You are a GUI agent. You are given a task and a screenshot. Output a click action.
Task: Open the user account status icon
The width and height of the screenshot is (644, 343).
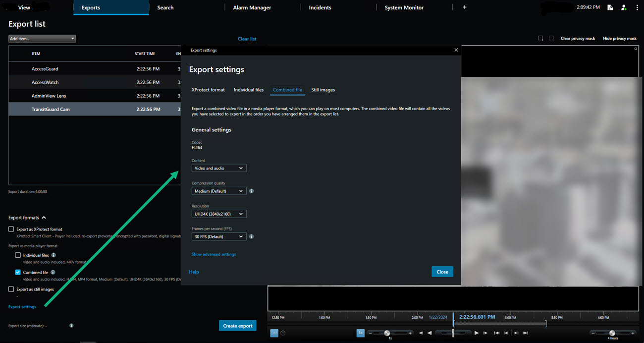coord(624,7)
